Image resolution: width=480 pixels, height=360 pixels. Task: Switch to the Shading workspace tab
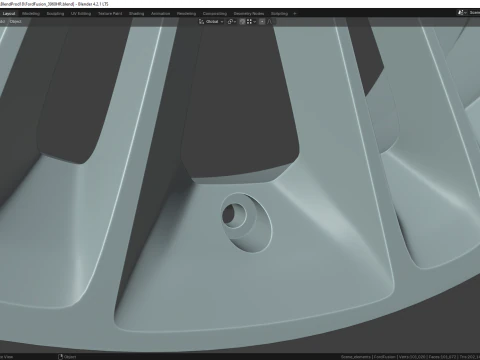pos(136,14)
